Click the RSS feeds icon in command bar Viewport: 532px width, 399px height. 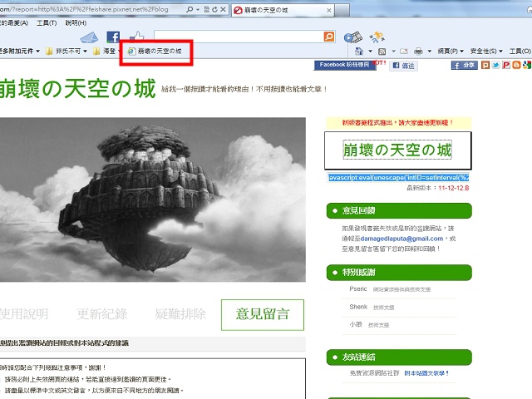coord(382,52)
